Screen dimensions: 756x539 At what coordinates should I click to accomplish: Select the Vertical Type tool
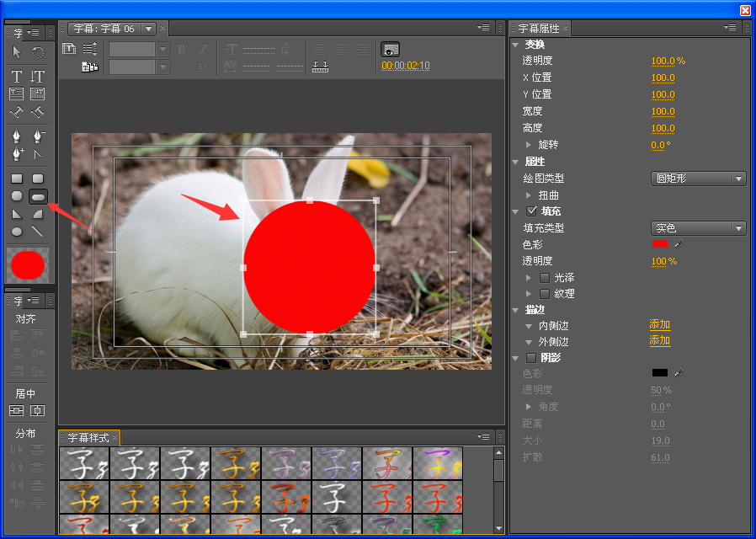pos(38,76)
